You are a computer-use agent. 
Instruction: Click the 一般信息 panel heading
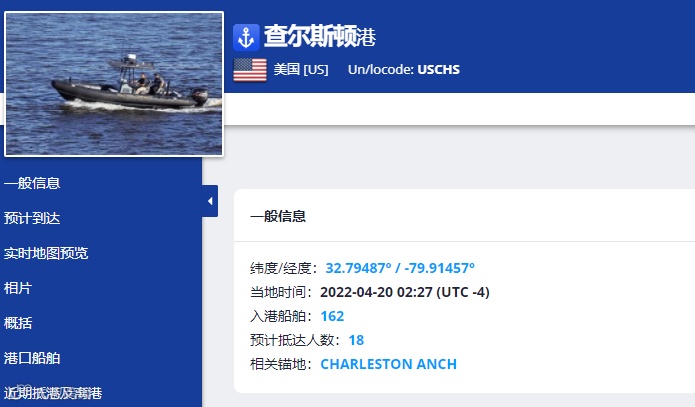pos(278,216)
